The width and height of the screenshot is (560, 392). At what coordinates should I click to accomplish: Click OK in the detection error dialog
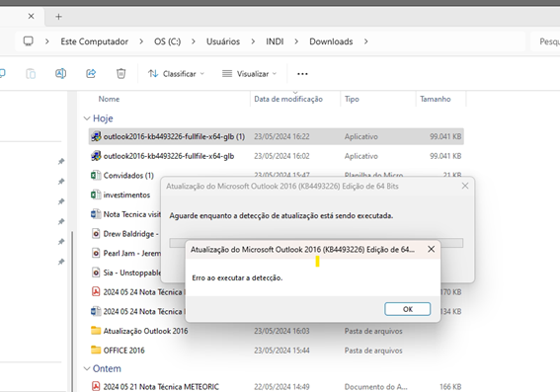pyautogui.click(x=408, y=309)
